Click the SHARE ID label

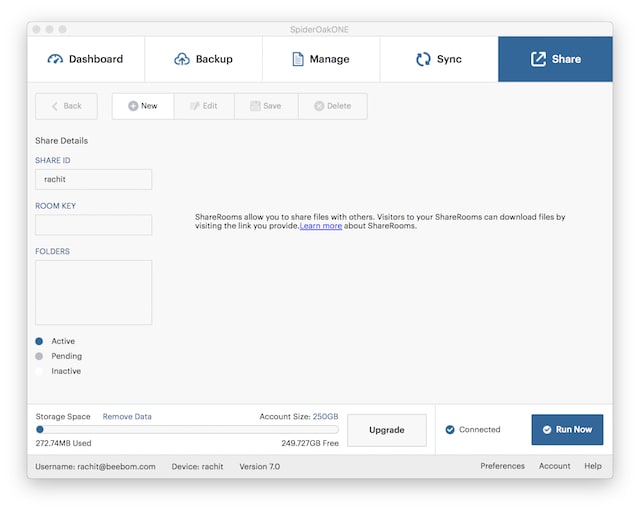click(53, 160)
